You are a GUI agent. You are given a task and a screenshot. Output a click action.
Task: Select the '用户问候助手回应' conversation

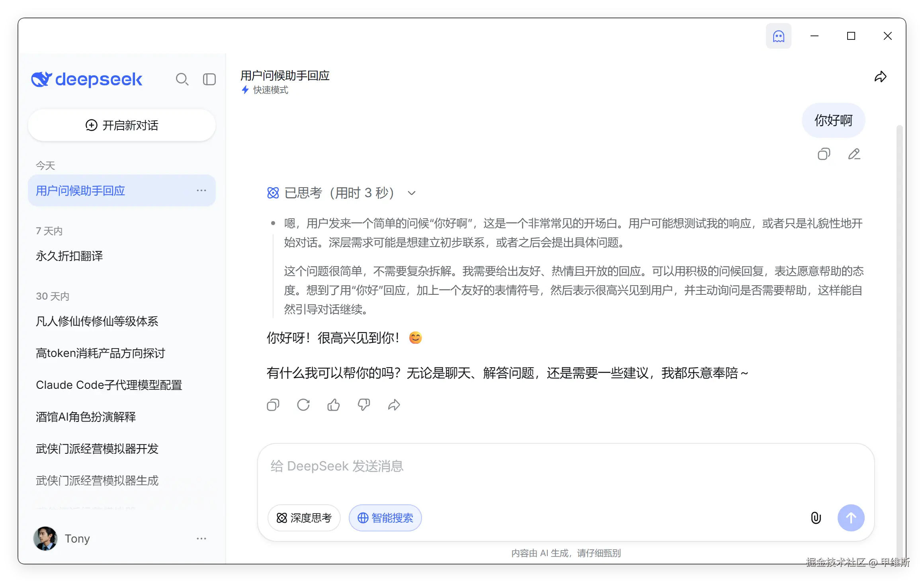click(x=122, y=190)
